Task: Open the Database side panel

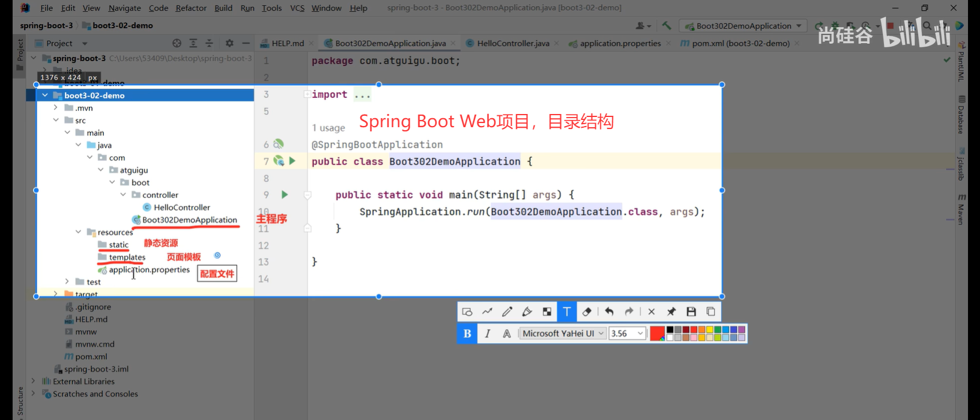Action: [x=961, y=115]
